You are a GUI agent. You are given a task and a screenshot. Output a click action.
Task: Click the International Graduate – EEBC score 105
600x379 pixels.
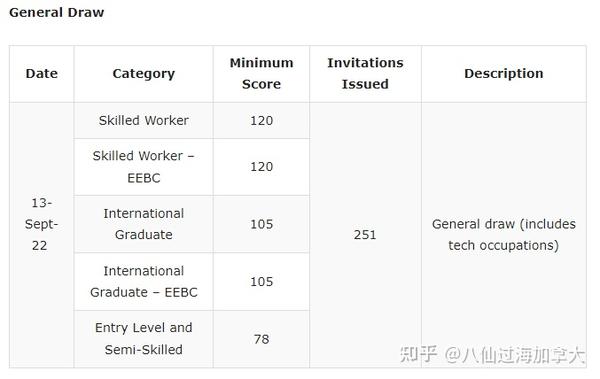point(261,281)
